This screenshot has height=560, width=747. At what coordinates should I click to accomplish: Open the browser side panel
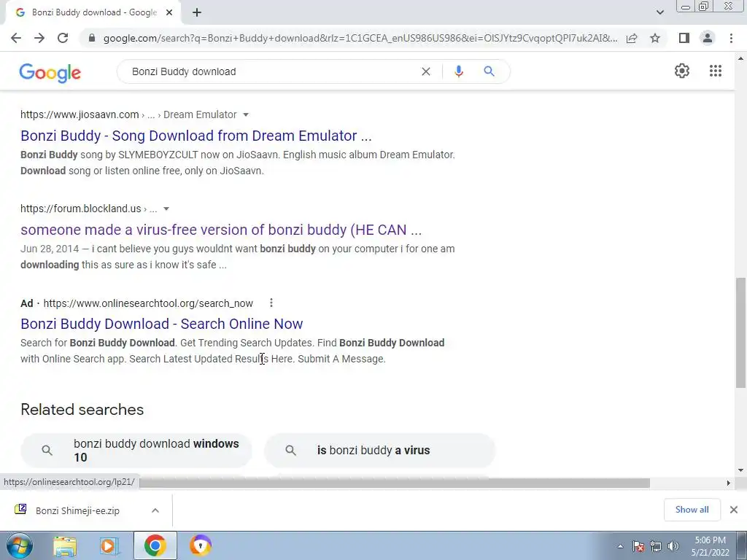coord(684,38)
